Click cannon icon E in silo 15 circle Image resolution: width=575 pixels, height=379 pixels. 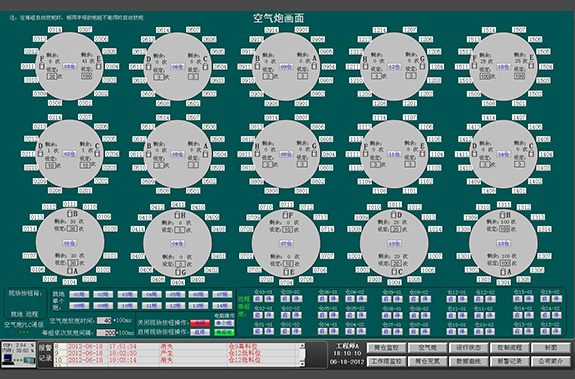click(x=531, y=65)
